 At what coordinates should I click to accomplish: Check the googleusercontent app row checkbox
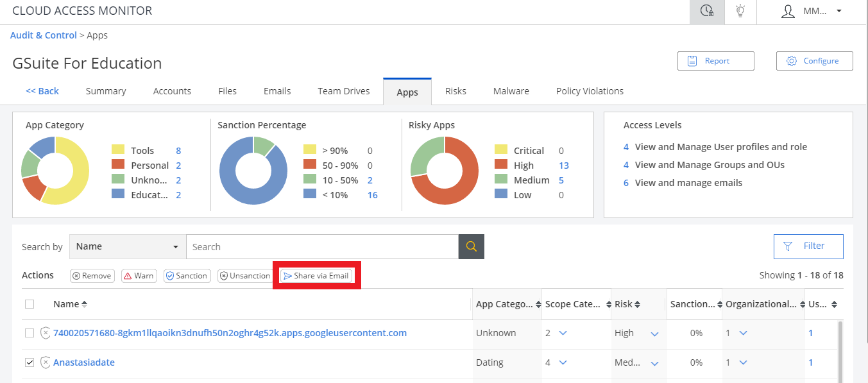tap(30, 333)
